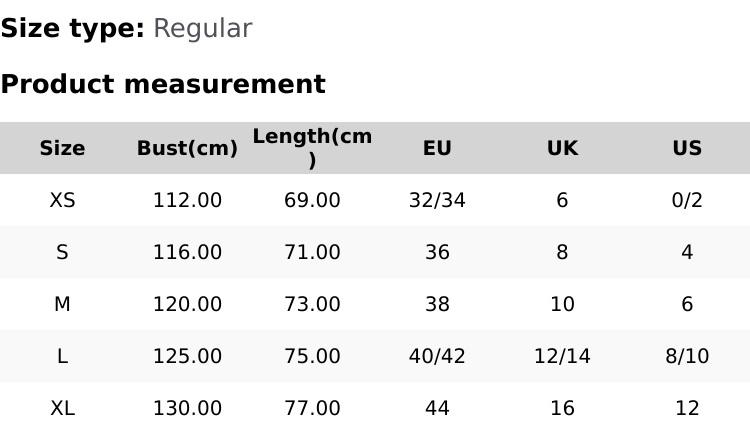Click the EU size 40/42 cell
This screenshot has height=434, width=750.
(437, 356)
